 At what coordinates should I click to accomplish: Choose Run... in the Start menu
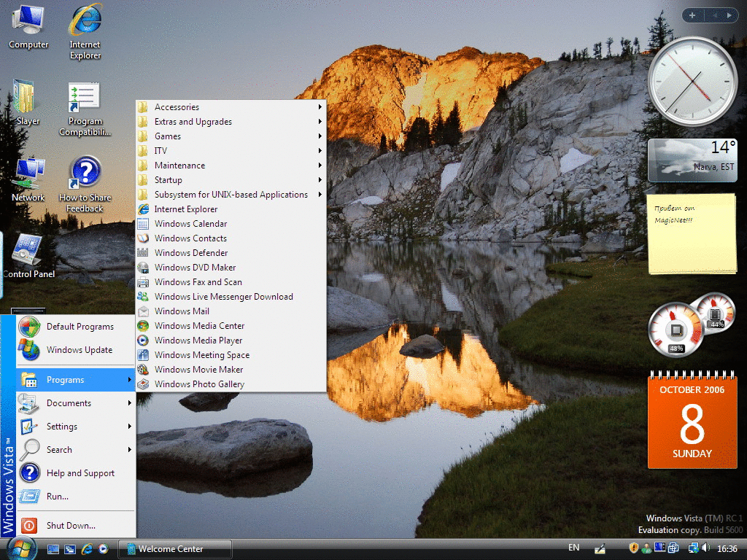76,496
